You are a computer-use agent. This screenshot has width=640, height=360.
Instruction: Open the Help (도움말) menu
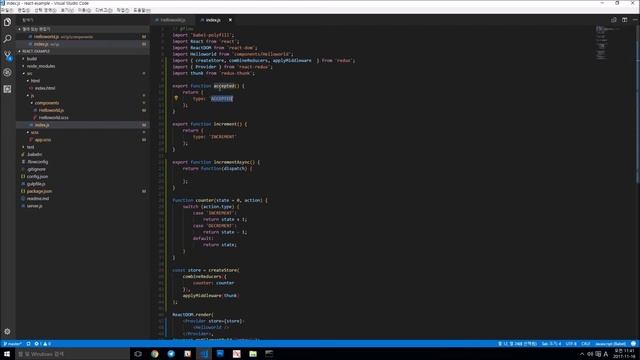click(x=142, y=10)
